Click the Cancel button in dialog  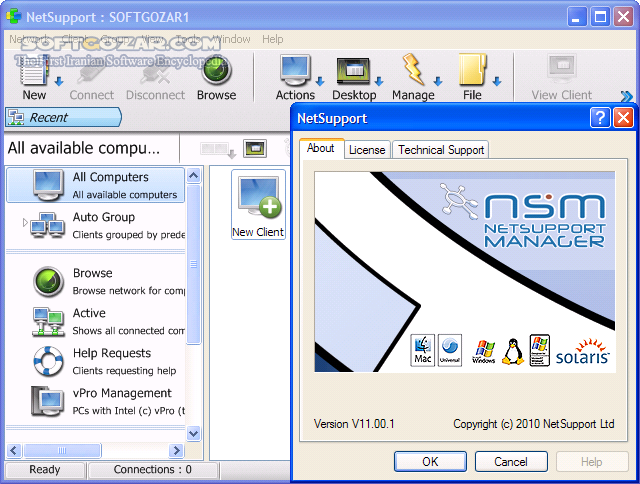(511, 462)
